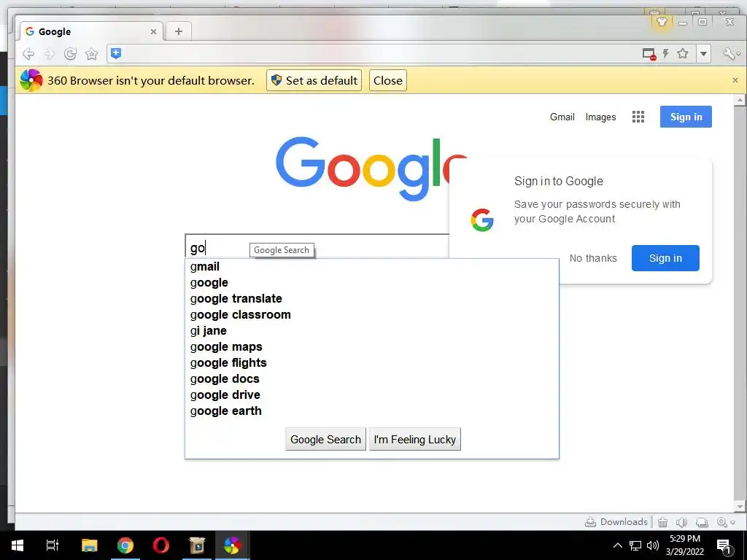The width and height of the screenshot is (747, 560).
Task: Dismiss the default browser bar with X
Action: tap(735, 80)
